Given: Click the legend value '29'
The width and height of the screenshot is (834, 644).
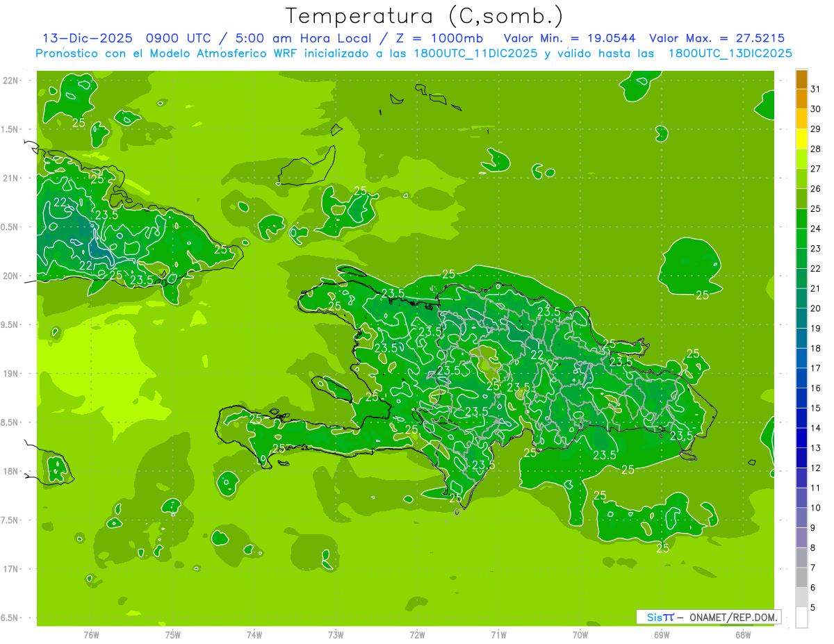Looking at the screenshot, I should (816, 129).
